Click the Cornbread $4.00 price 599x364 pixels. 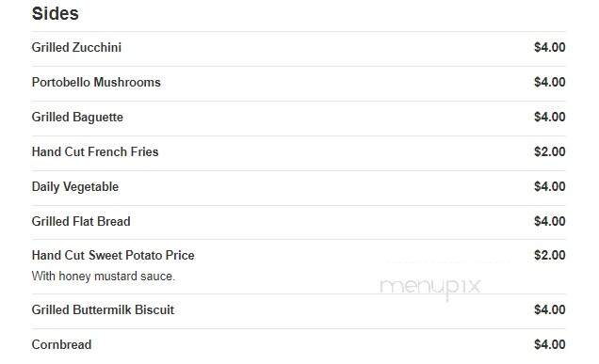click(550, 344)
